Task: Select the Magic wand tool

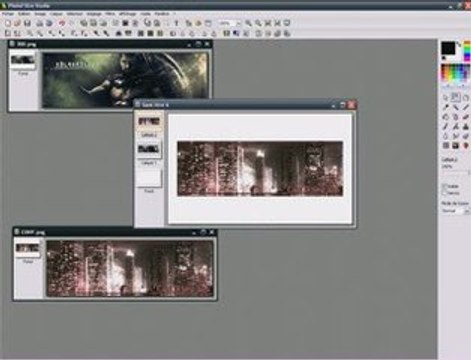Action: click(456, 107)
